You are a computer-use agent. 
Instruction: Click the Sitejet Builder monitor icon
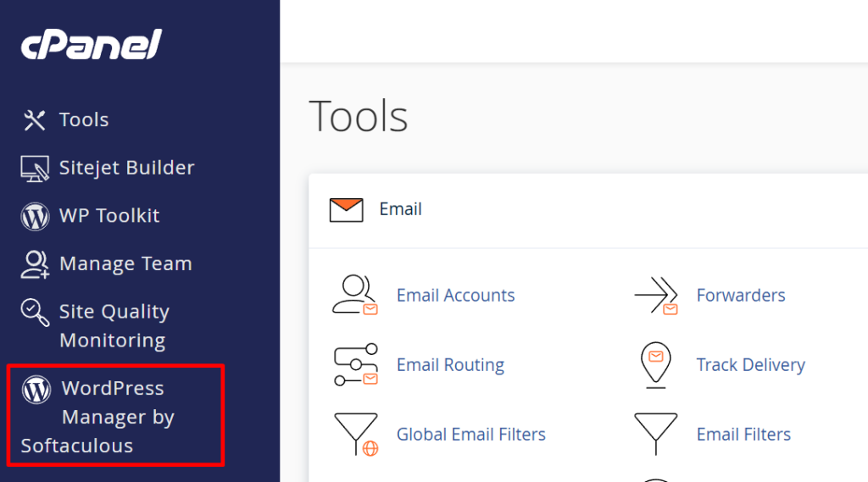point(35,169)
